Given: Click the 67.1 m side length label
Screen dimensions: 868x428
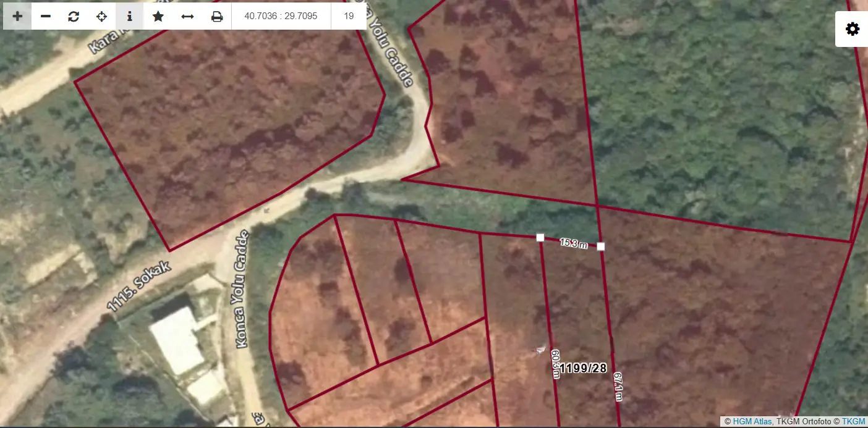Looking at the screenshot, I should [x=618, y=387].
